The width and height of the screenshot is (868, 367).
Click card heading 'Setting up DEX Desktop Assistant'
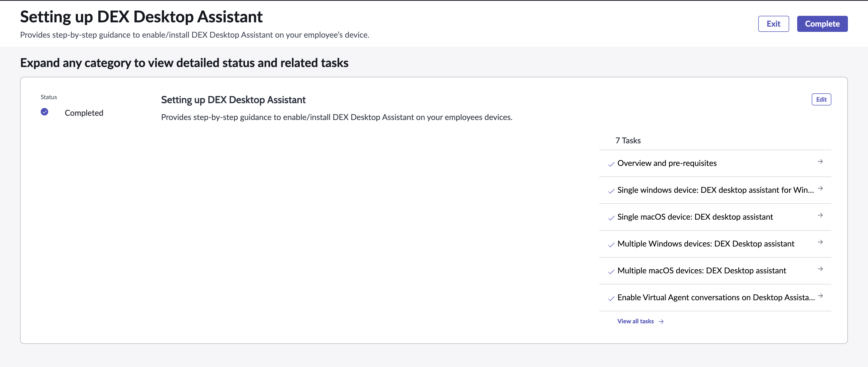pyautogui.click(x=233, y=100)
